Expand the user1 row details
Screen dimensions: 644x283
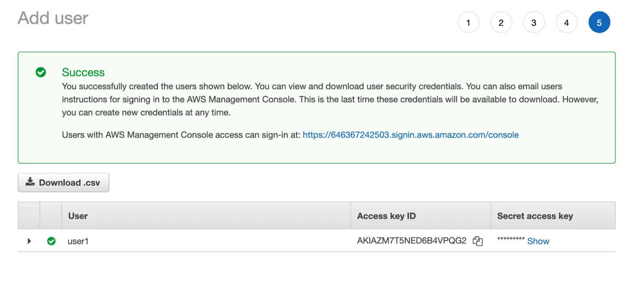29,241
